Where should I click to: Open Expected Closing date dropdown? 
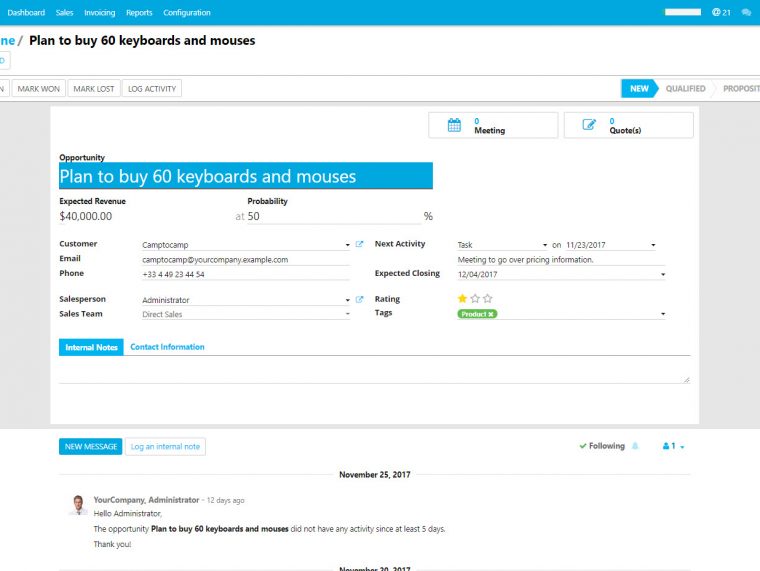(663, 274)
